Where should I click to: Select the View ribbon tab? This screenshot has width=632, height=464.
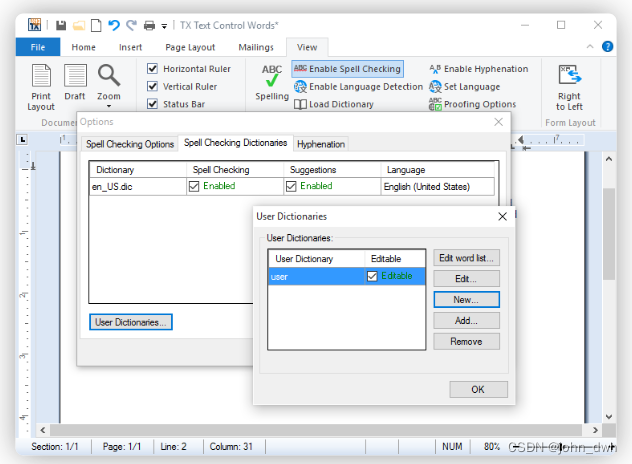(307, 47)
